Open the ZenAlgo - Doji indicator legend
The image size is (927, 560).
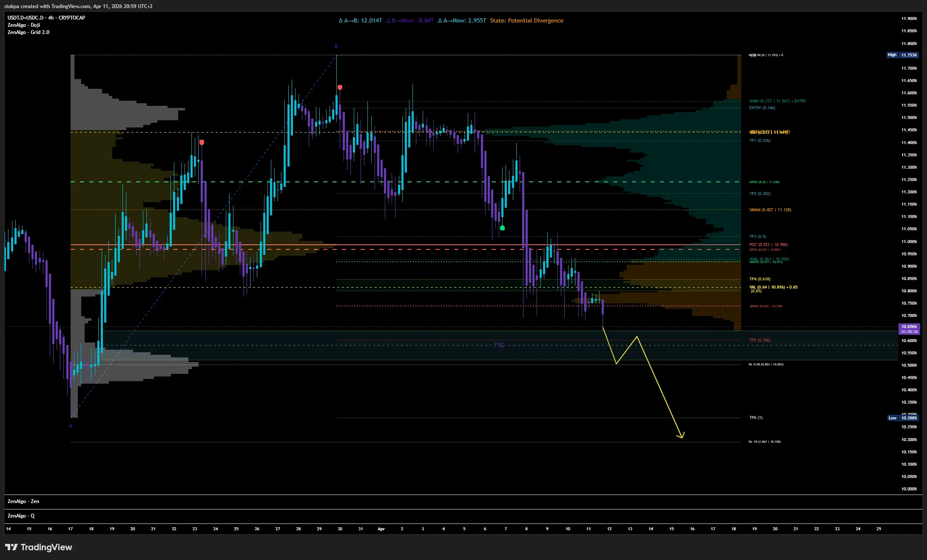coord(24,25)
